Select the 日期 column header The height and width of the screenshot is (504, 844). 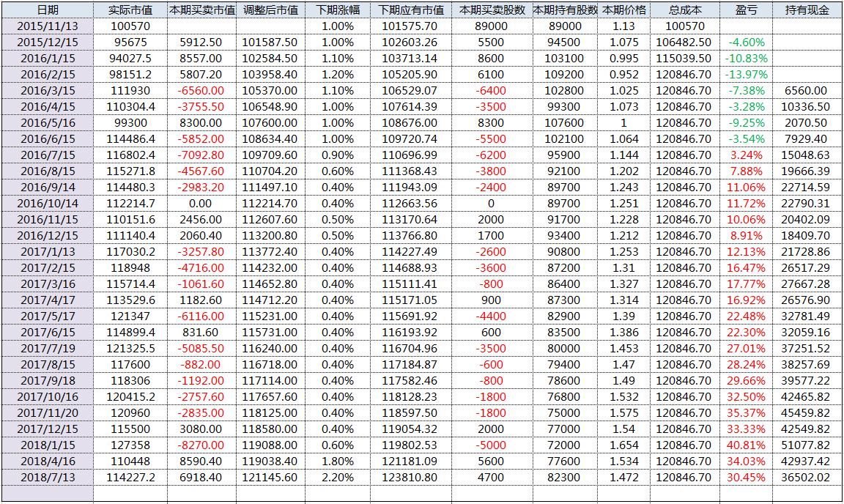click(x=48, y=10)
